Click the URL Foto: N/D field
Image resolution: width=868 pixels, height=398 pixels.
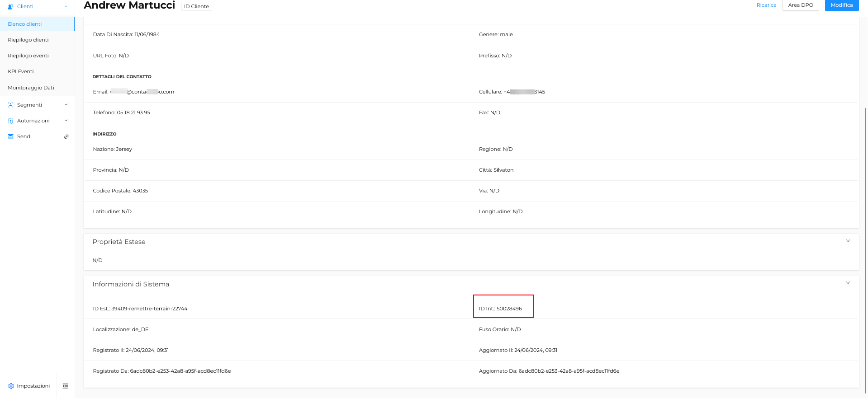point(111,56)
